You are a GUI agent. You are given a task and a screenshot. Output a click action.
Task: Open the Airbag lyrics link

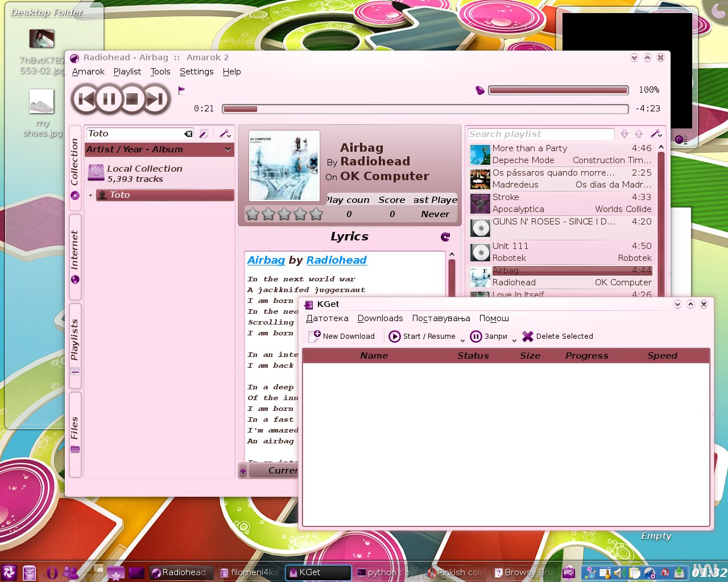coord(266,260)
